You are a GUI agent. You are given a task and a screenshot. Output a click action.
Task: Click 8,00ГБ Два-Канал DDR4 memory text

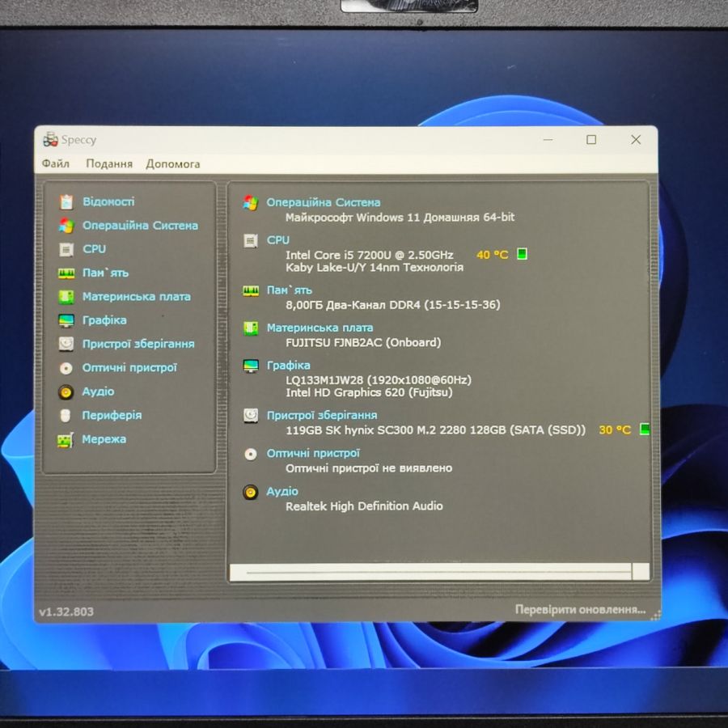coord(393,305)
